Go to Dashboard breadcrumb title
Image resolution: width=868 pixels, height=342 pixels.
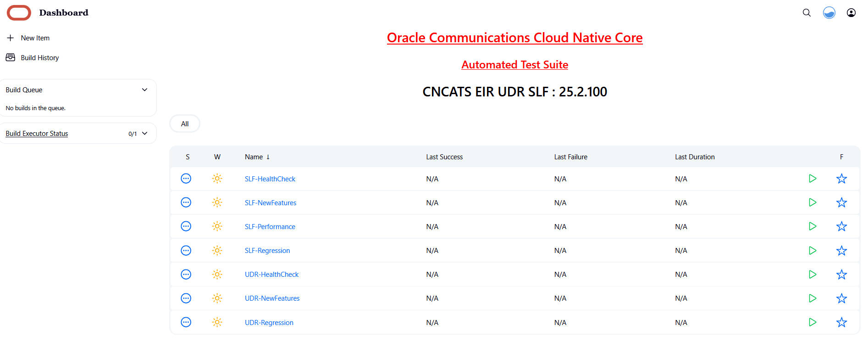pos(64,13)
